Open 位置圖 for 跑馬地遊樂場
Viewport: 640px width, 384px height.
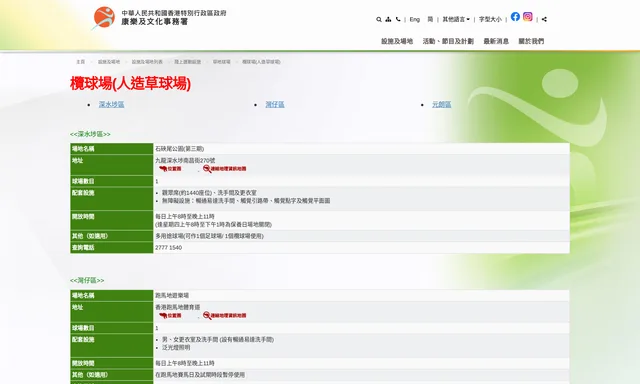(x=170, y=315)
